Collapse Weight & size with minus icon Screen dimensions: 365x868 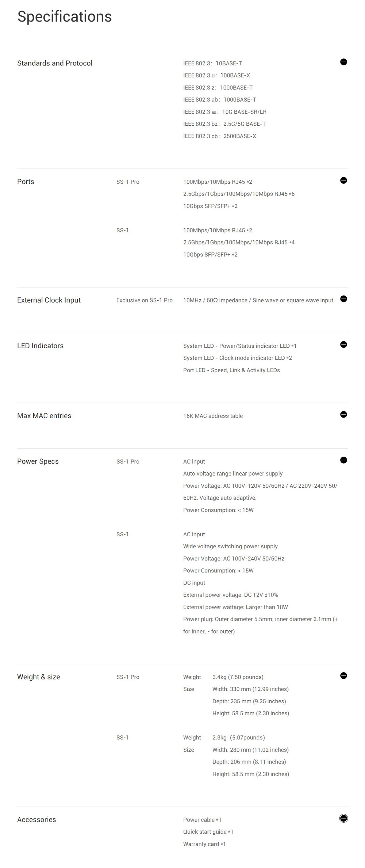pos(343,675)
